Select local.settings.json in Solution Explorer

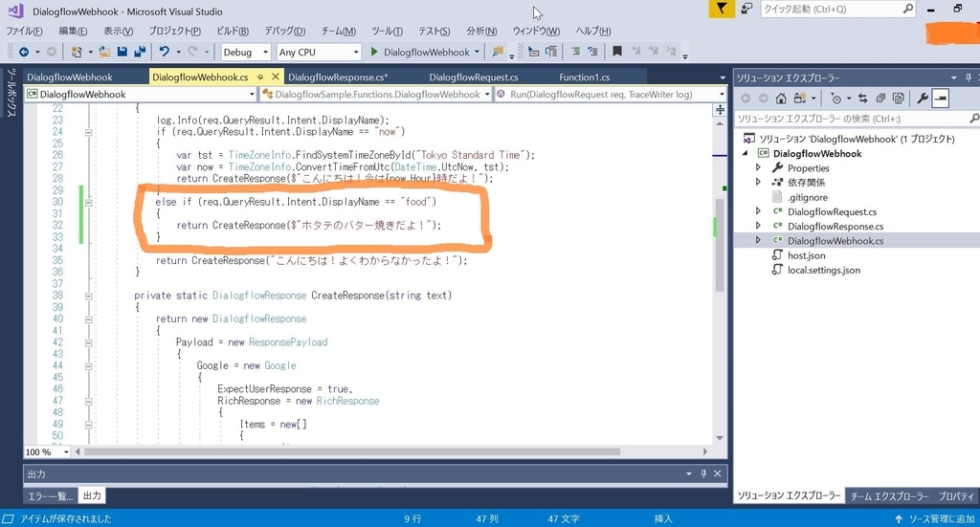[x=824, y=270]
